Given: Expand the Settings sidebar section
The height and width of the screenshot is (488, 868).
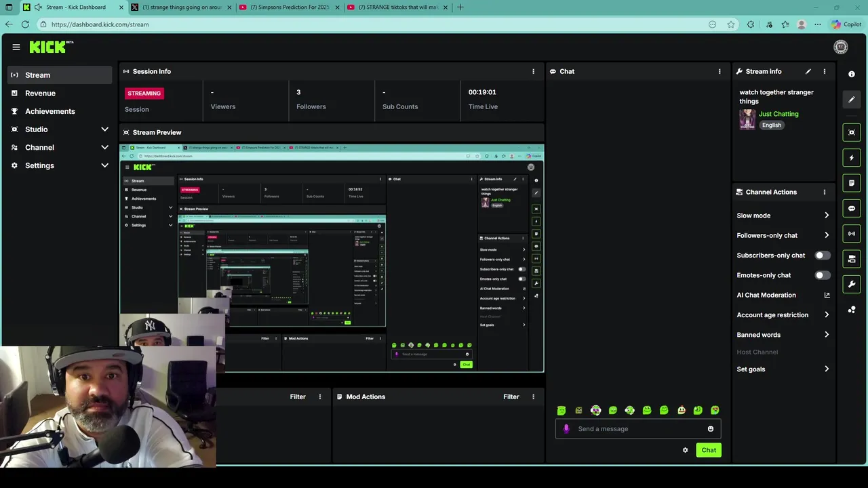Looking at the screenshot, I should [104, 165].
